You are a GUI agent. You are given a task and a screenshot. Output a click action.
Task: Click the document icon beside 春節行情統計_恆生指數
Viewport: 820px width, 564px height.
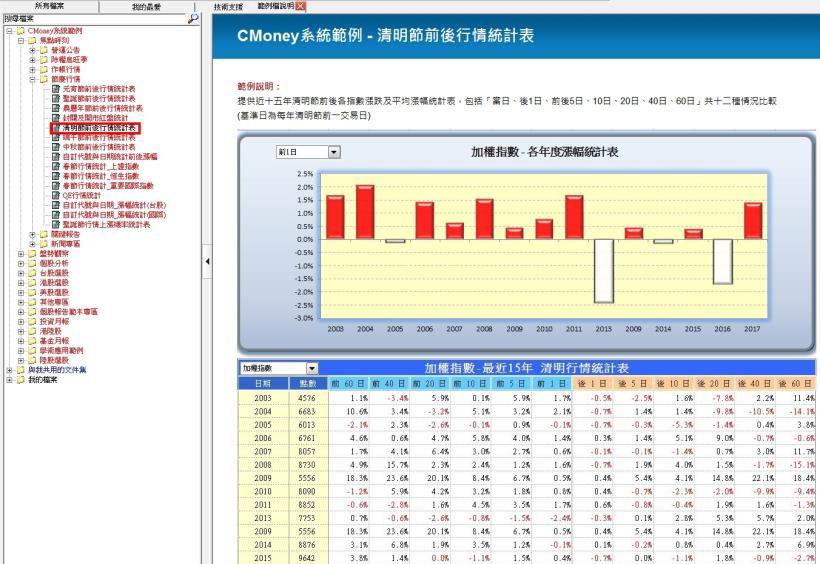tap(56, 176)
